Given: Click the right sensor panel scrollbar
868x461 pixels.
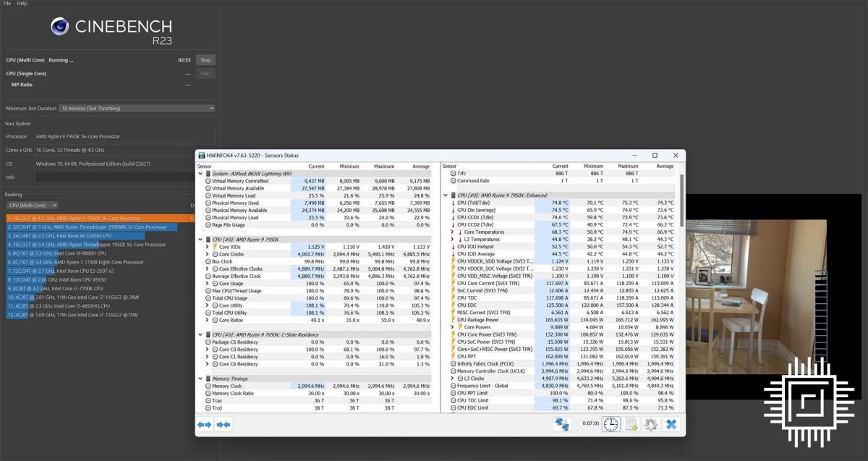Looking at the screenshot, I should [681, 289].
